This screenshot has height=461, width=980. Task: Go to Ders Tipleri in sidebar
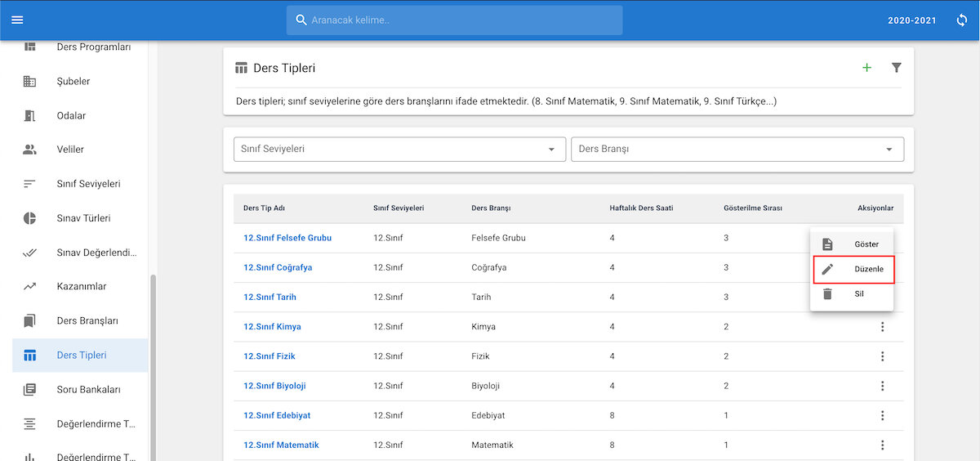[80, 356]
